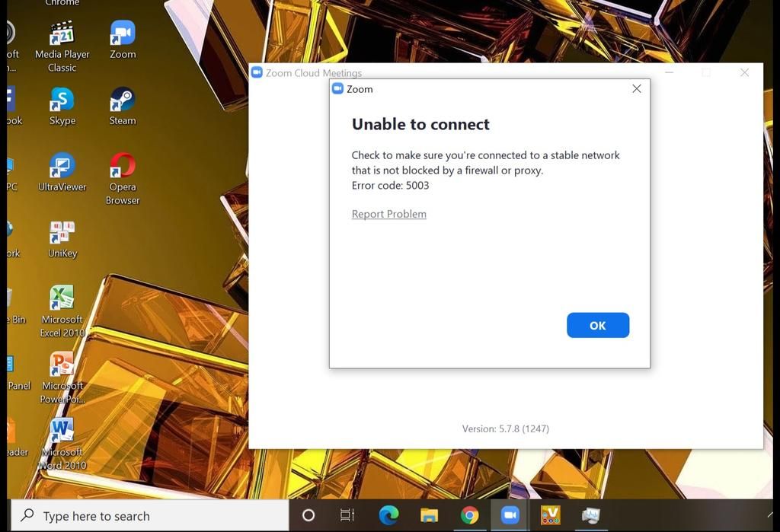Click the Zoom logo in dialog title bar
Image resolution: width=780 pixels, height=532 pixels.
337,88
